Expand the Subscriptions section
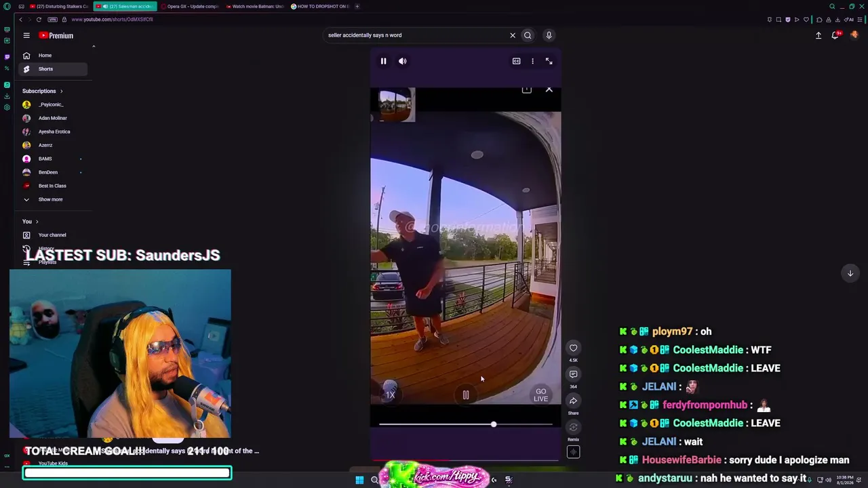Screen dimensions: 868x488 (x=42, y=91)
